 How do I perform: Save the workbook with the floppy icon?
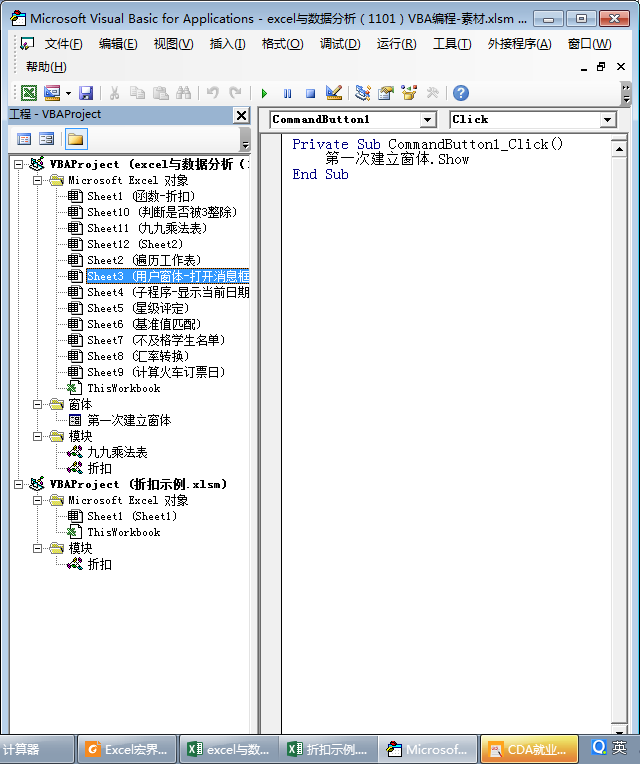click(x=86, y=93)
